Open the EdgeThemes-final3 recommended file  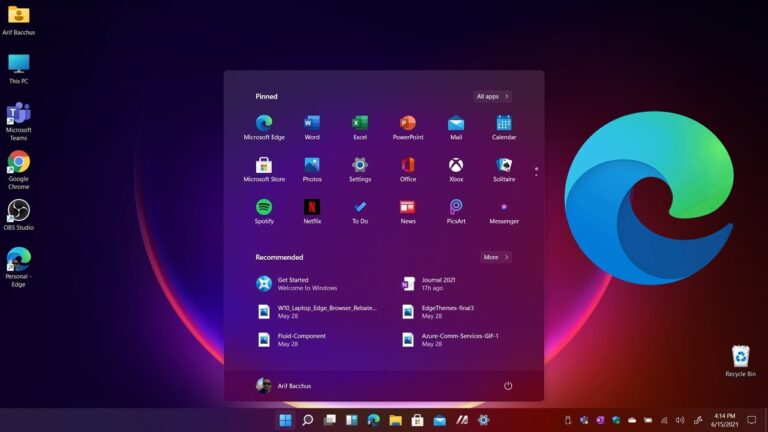(x=438, y=312)
